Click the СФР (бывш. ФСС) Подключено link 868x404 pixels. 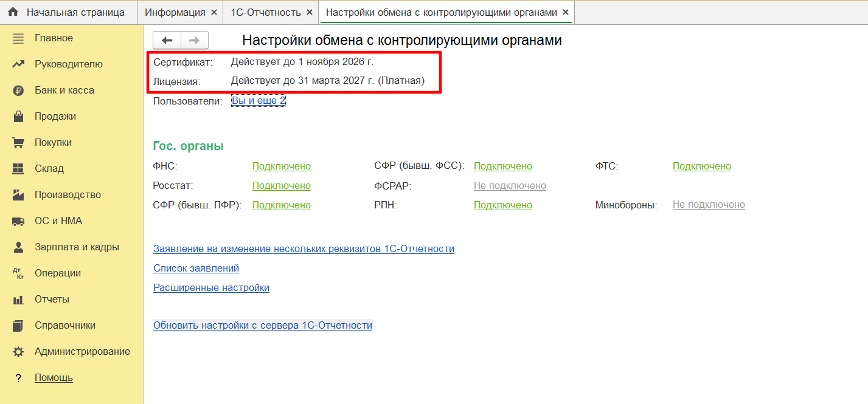pyautogui.click(x=503, y=166)
